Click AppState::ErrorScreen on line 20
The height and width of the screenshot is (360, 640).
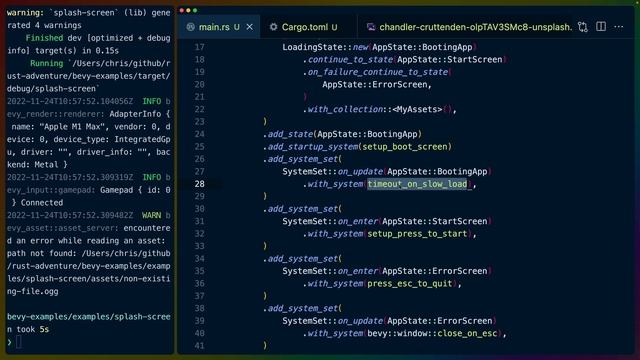[x=375, y=84]
